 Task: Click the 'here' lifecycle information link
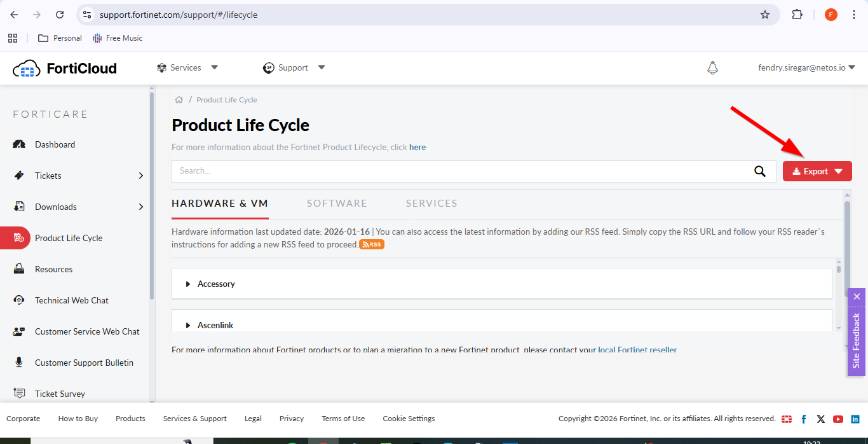[x=417, y=147]
